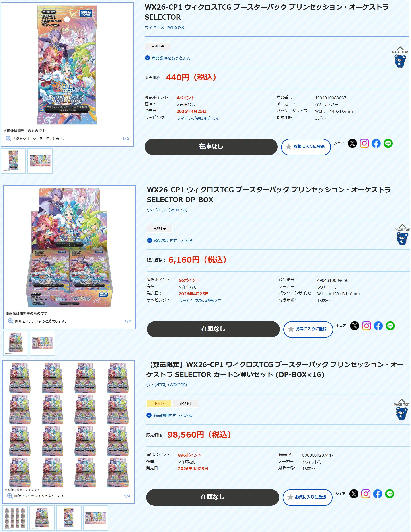
Task: Add the DP-BOX to favorites
Action: [x=308, y=329]
